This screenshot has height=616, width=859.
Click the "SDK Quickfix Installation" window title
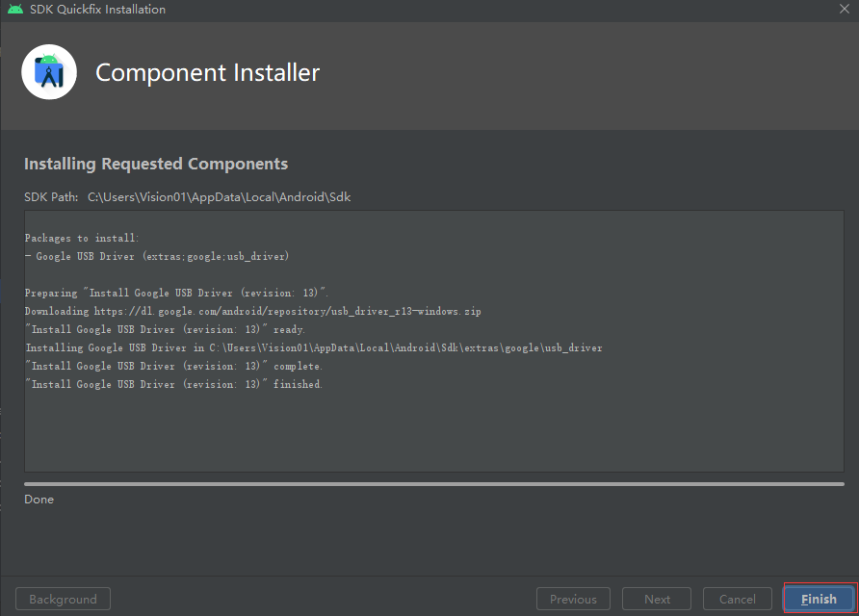pos(98,10)
